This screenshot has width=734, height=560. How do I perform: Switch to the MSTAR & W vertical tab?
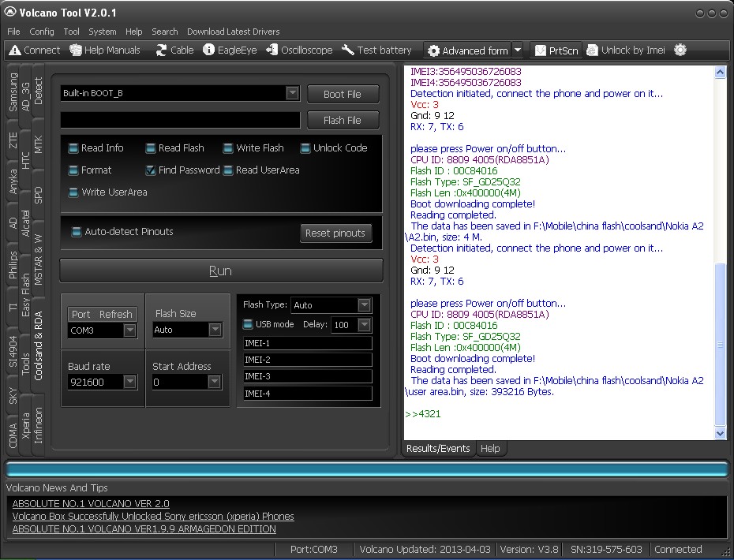(39, 259)
